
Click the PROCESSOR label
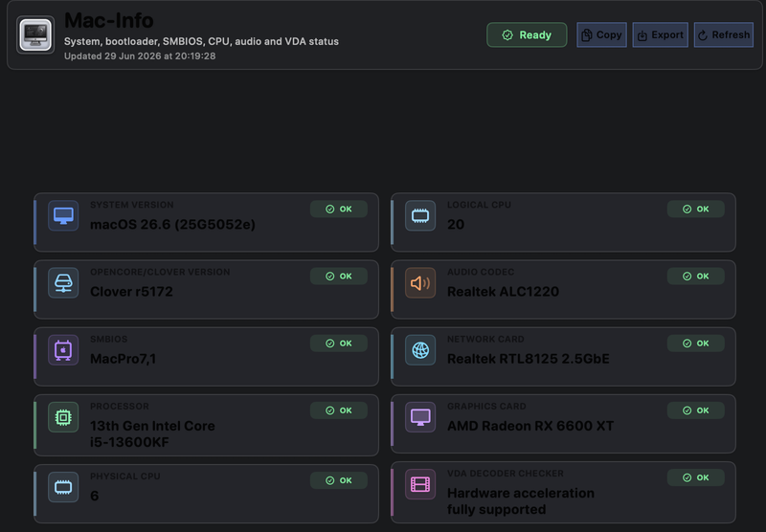pos(119,407)
